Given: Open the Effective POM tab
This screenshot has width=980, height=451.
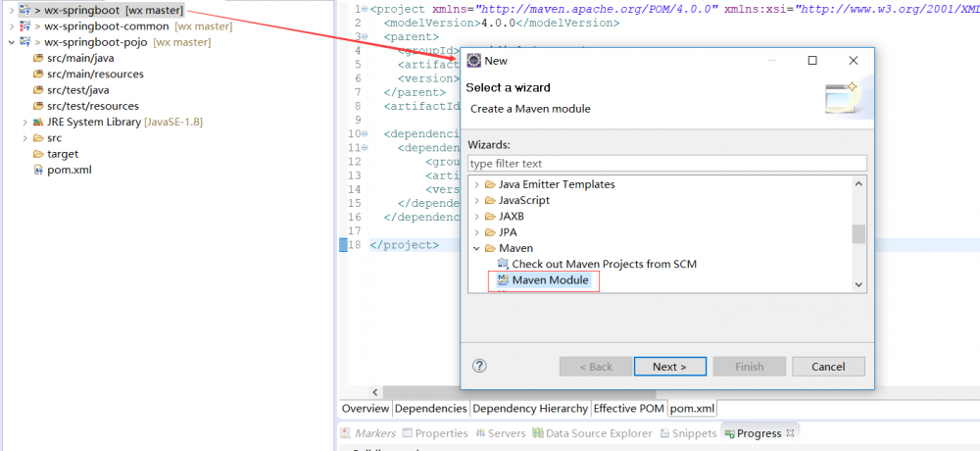Looking at the screenshot, I should (x=629, y=409).
